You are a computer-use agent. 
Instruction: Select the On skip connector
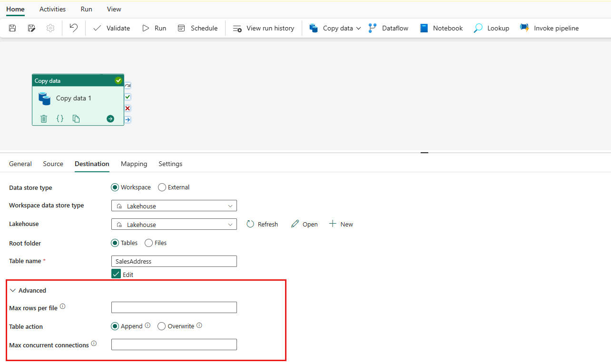coord(128,86)
